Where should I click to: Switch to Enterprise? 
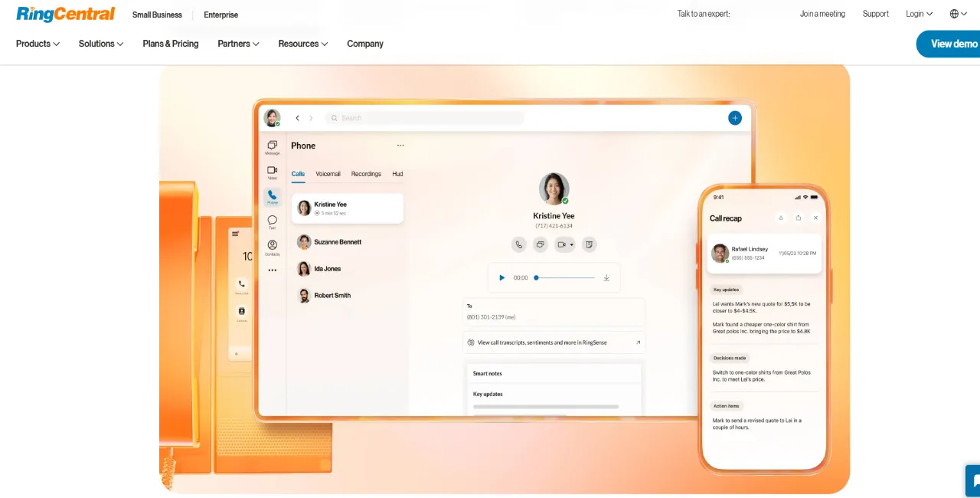pos(220,15)
